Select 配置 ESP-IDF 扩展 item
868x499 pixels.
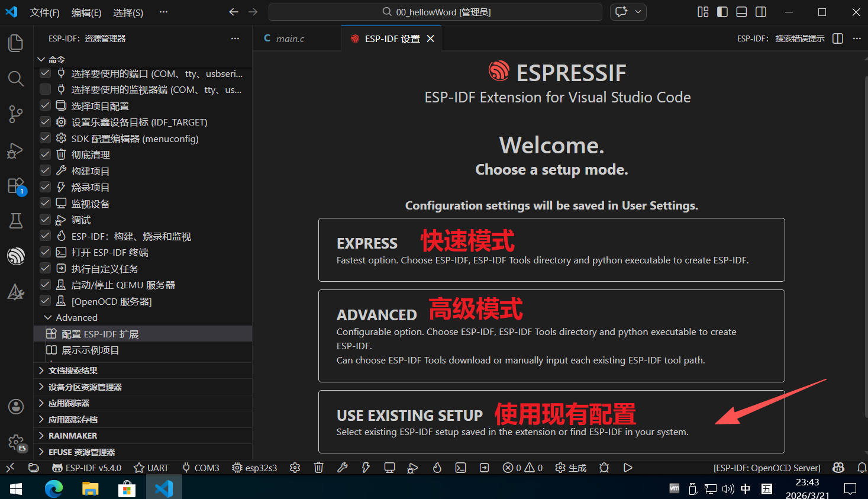click(143, 334)
